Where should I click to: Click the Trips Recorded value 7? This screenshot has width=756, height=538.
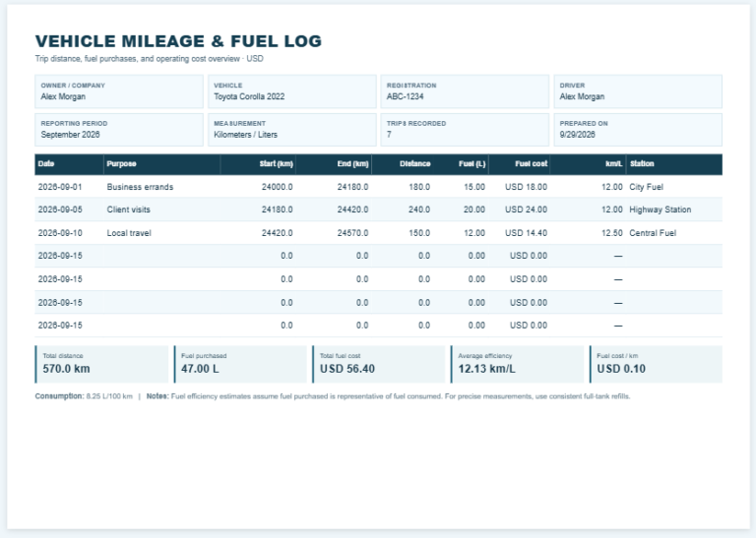389,135
